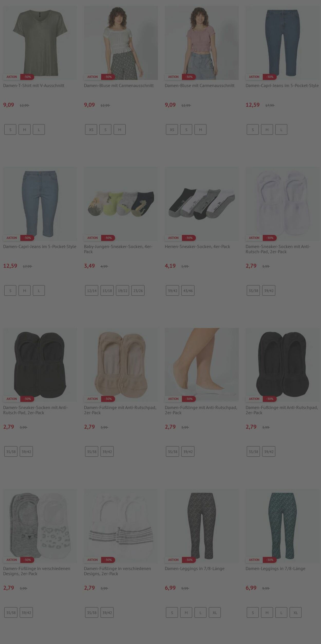
Task: Click the -30% badge on green leggings
Action: click(x=270, y=560)
